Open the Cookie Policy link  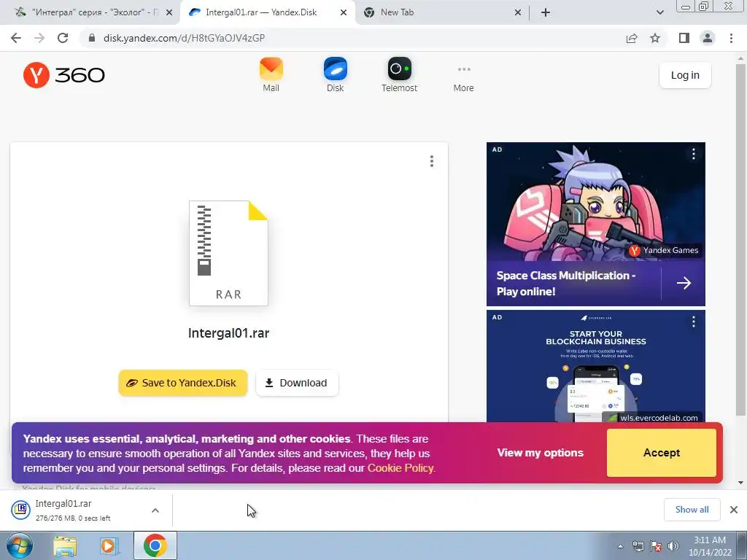400,468
